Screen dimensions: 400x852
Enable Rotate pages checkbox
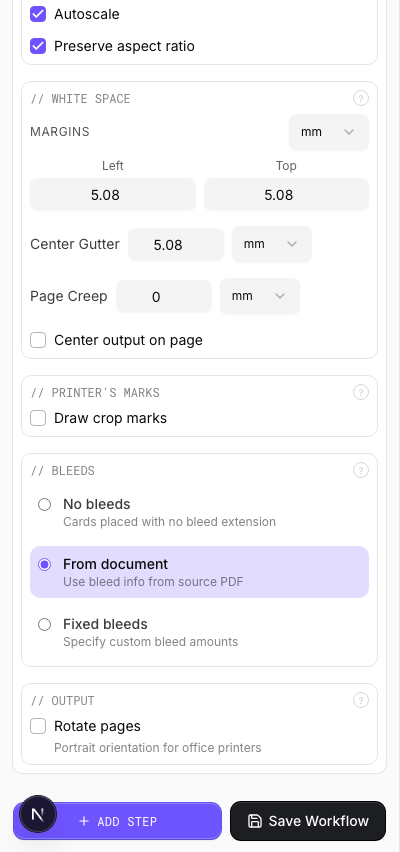pos(38,726)
